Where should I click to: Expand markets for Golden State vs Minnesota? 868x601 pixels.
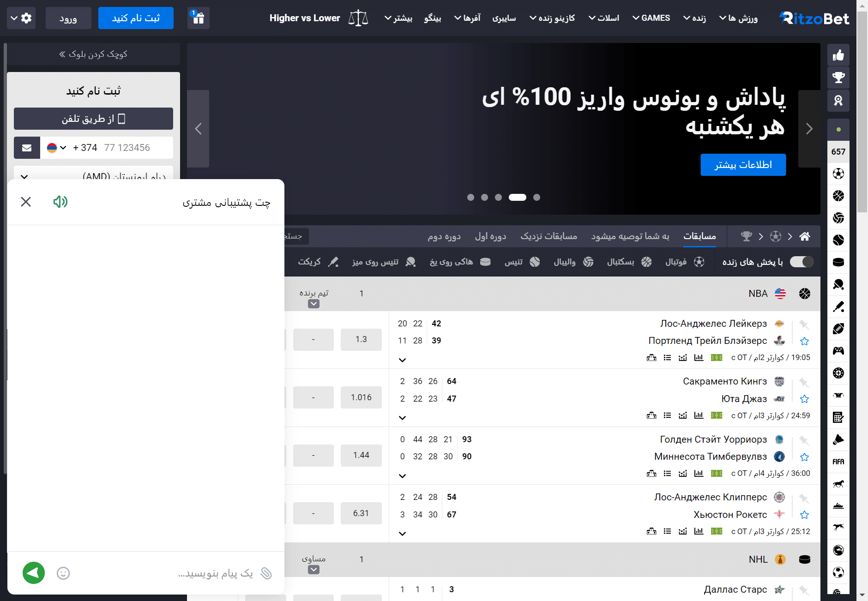click(x=402, y=476)
